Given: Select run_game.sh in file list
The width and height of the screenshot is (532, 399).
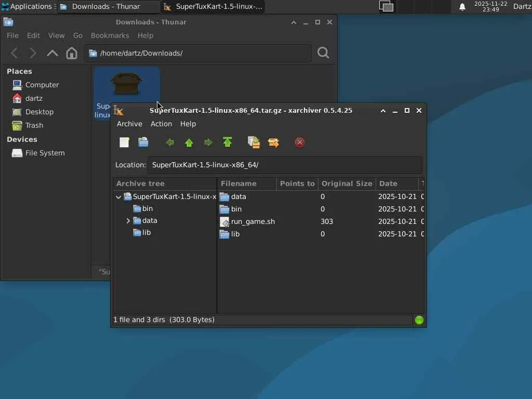Looking at the screenshot, I should coord(321,221).
